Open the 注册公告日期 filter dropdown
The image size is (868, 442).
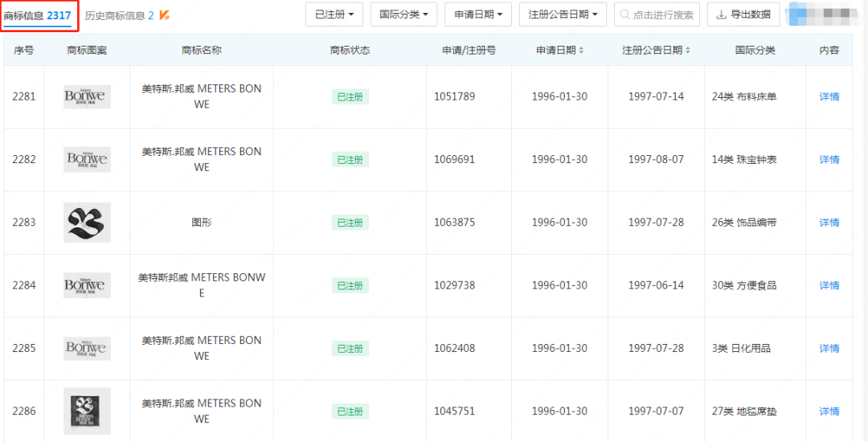[x=563, y=14]
